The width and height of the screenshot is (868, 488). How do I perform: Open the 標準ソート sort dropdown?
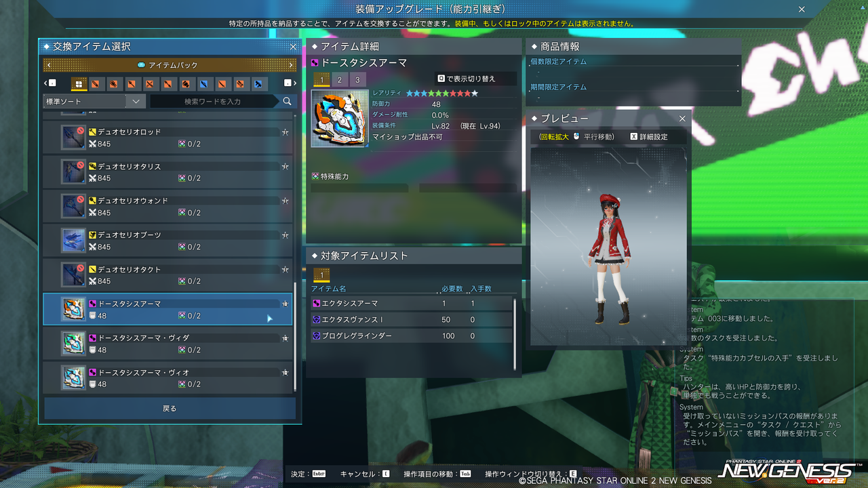coord(94,101)
